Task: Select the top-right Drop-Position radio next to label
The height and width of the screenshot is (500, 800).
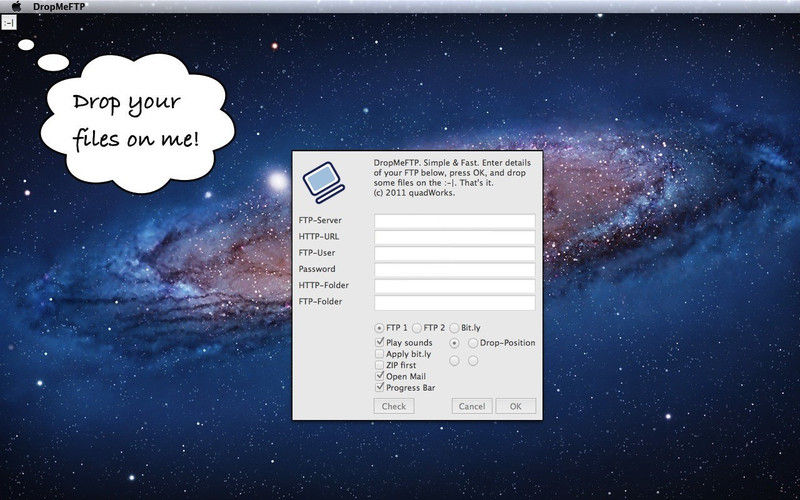Action: 473,343
